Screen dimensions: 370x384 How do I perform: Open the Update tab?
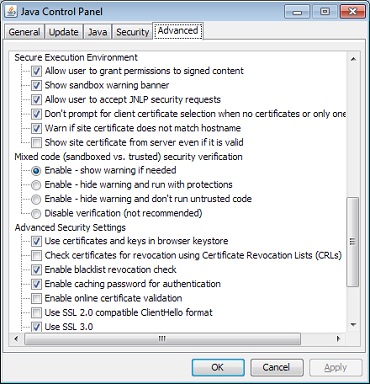[x=64, y=32]
